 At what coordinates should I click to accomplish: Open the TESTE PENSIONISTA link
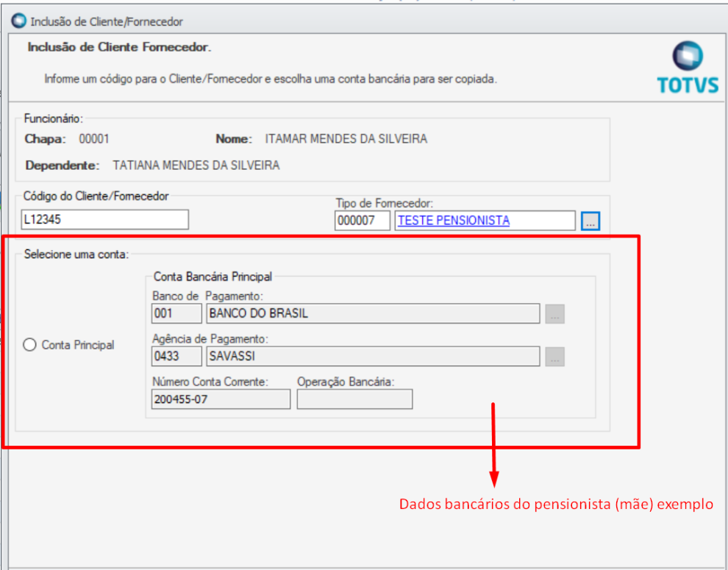tap(454, 220)
